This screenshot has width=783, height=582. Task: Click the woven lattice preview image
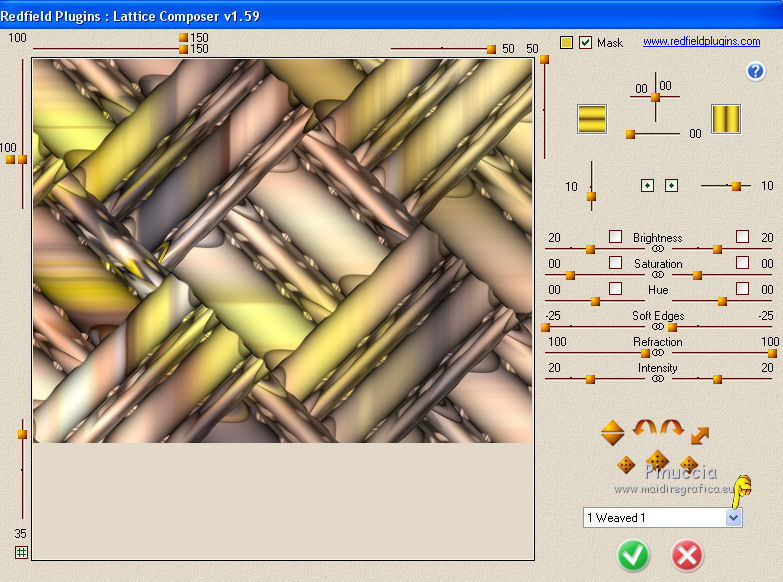pos(283,251)
